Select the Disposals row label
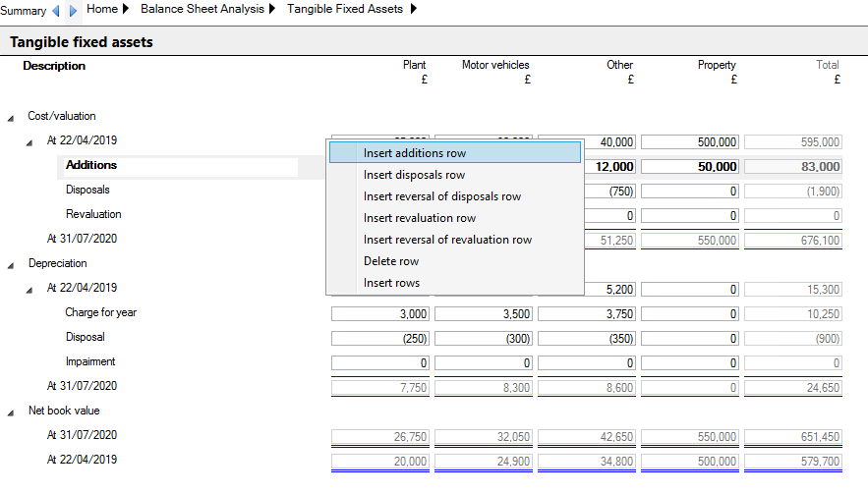This screenshot has height=494, width=868. [87, 190]
